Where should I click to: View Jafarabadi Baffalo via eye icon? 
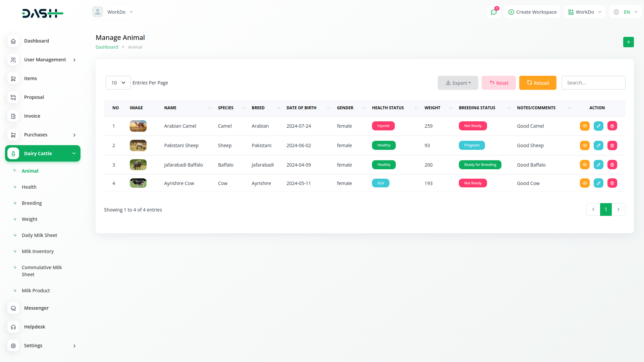point(585,165)
